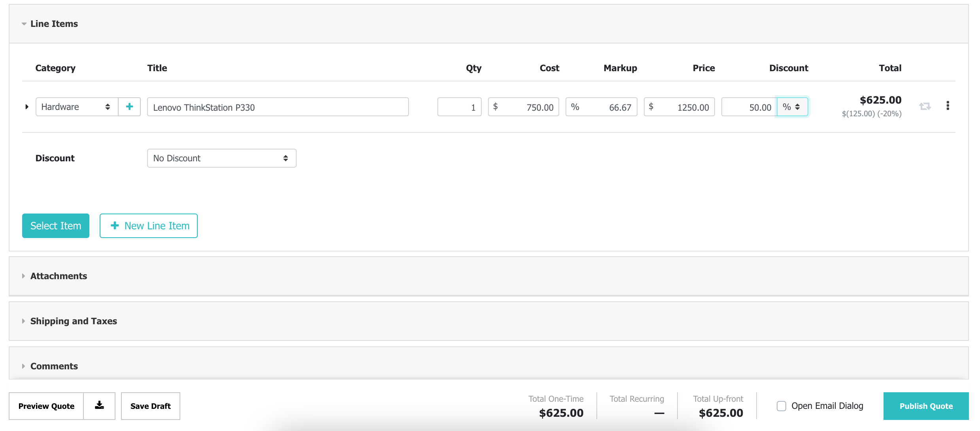Click the line total $625.00
The image size is (980, 431).
(880, 100)
